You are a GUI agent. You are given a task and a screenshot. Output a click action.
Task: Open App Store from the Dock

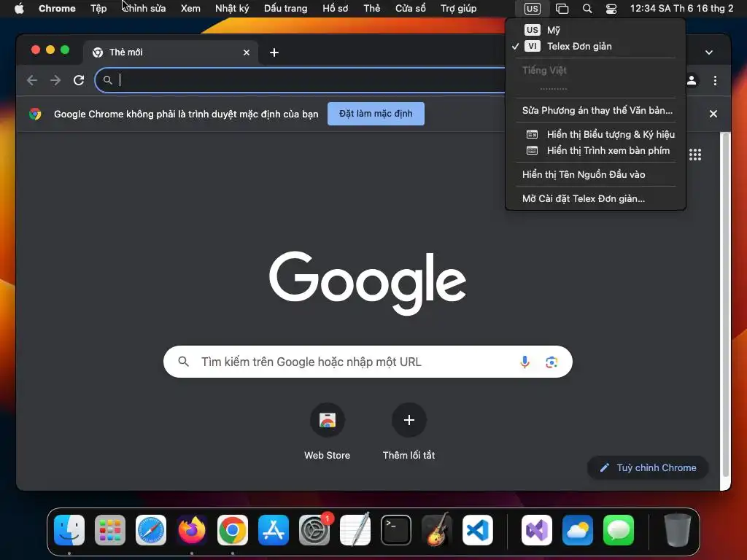point(274,529)
